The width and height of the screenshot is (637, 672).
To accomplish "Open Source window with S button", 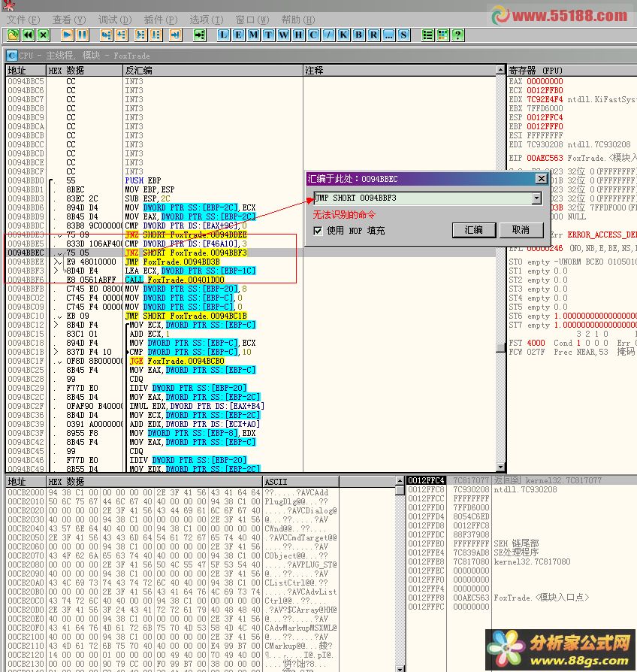I will click(403, 35).
